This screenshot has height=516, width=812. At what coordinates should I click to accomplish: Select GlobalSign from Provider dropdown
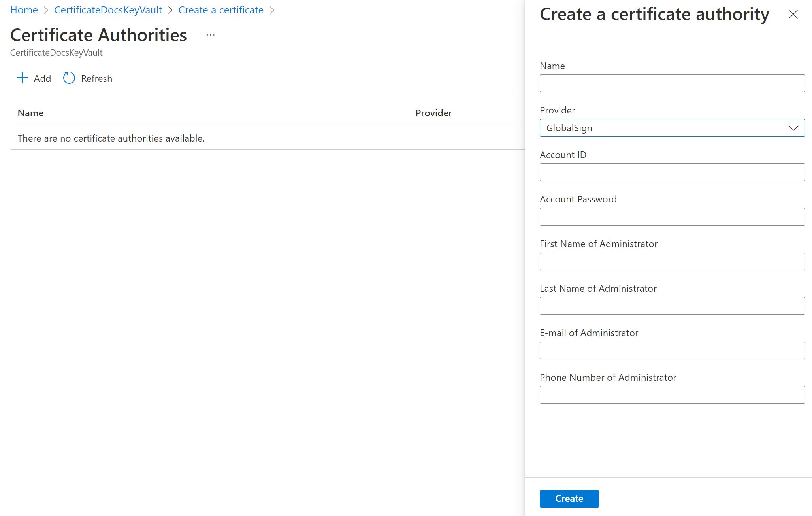tap(673, 127)
